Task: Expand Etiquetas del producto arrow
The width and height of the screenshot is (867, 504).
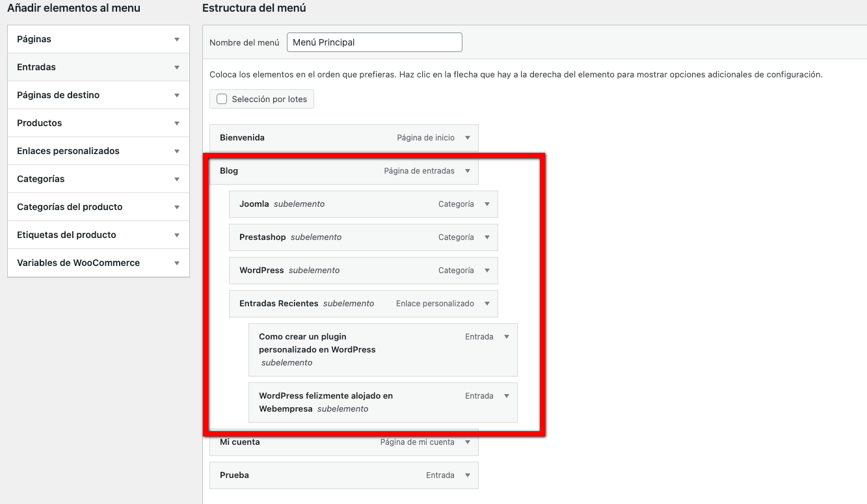Action: click(x=177, y=235)
